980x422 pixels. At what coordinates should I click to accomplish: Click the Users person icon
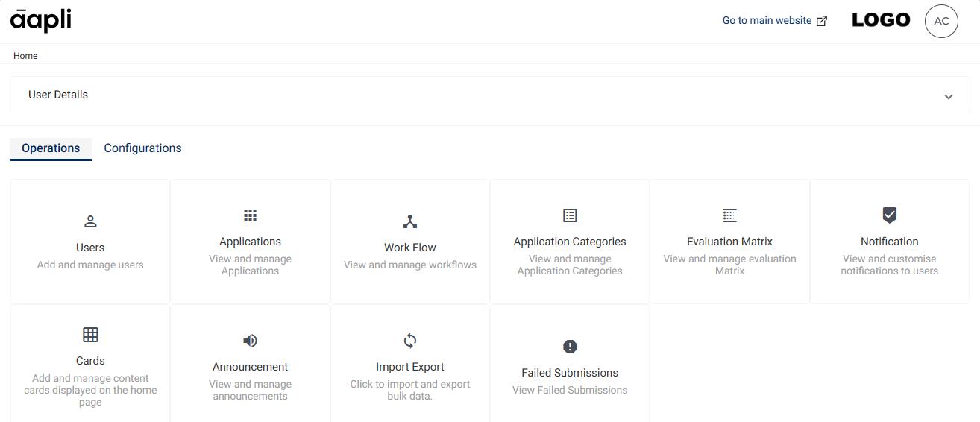tap(90, 221)
